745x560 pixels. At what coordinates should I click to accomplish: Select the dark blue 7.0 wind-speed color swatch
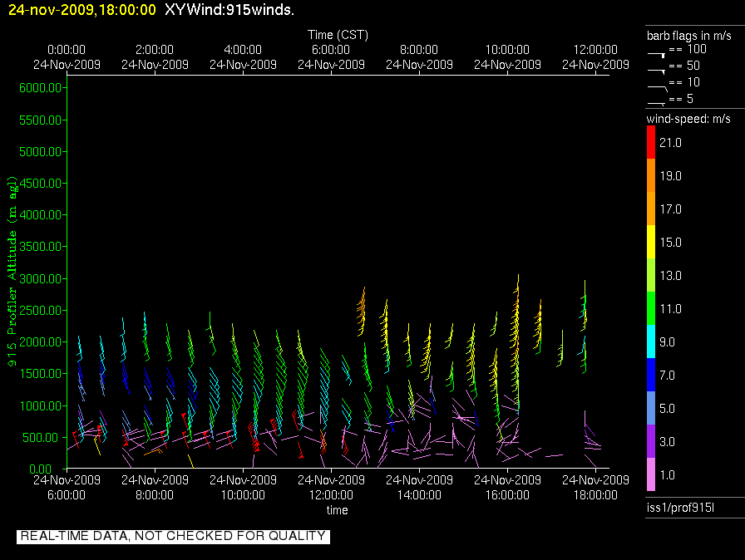point(651,376)
